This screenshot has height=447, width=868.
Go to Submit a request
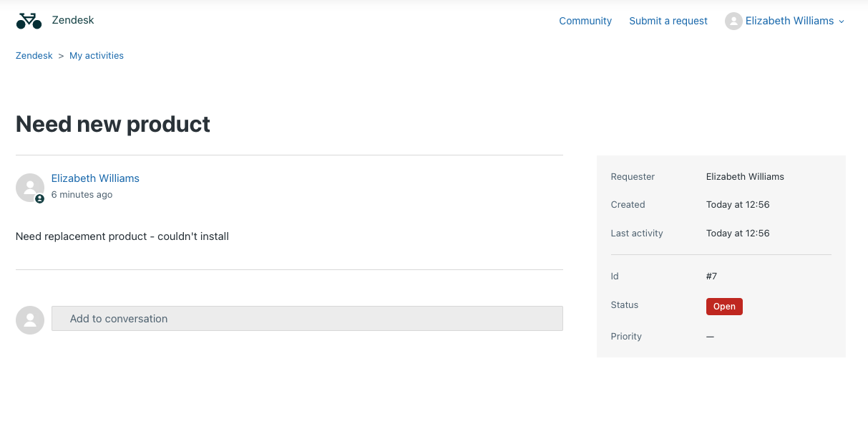(668, 21)
